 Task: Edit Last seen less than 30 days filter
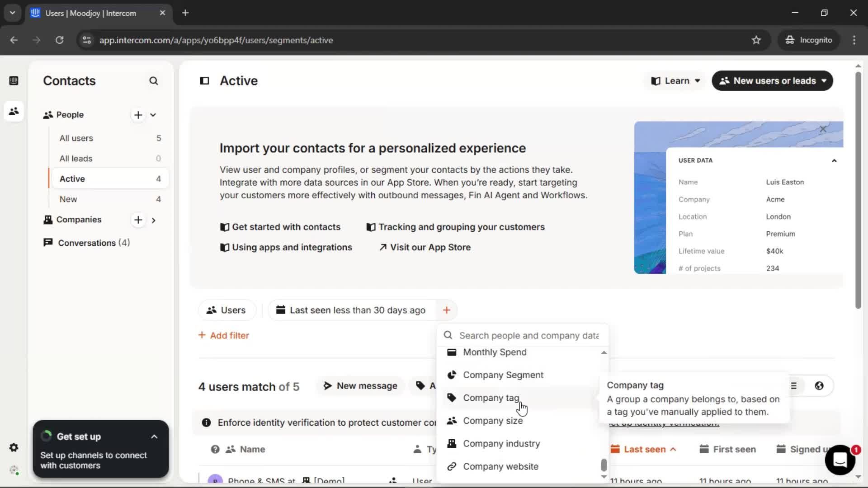[x=353, y=310]
